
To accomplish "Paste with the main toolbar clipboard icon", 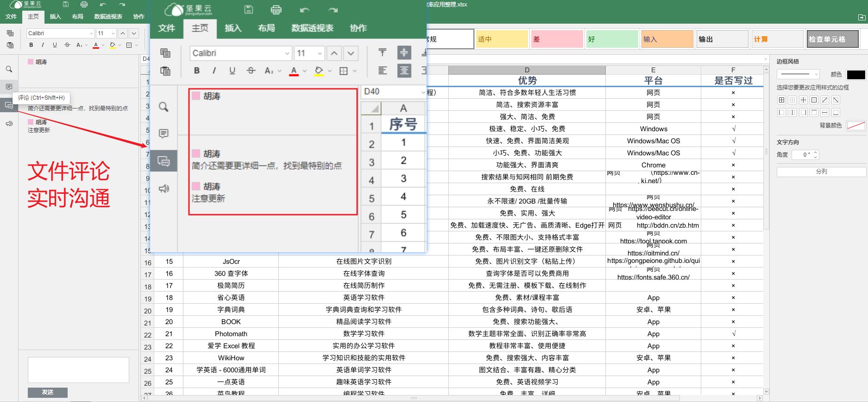I will (10, 45).
